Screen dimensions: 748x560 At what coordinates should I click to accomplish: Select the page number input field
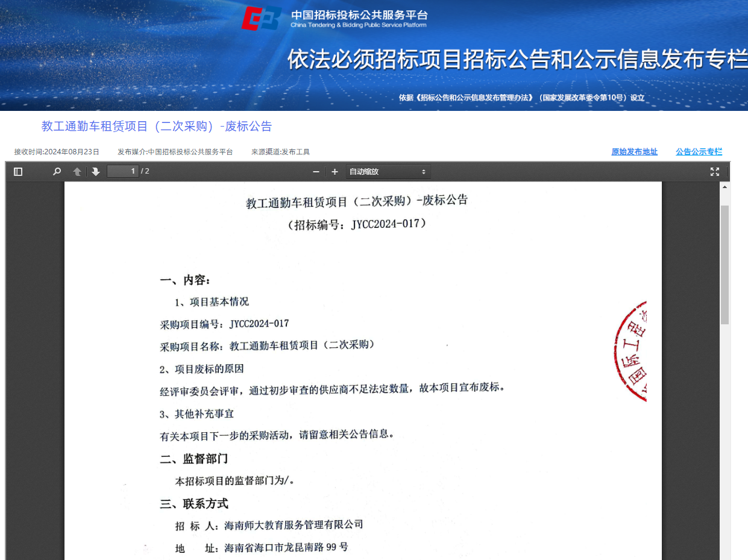(x=122, y=171)
